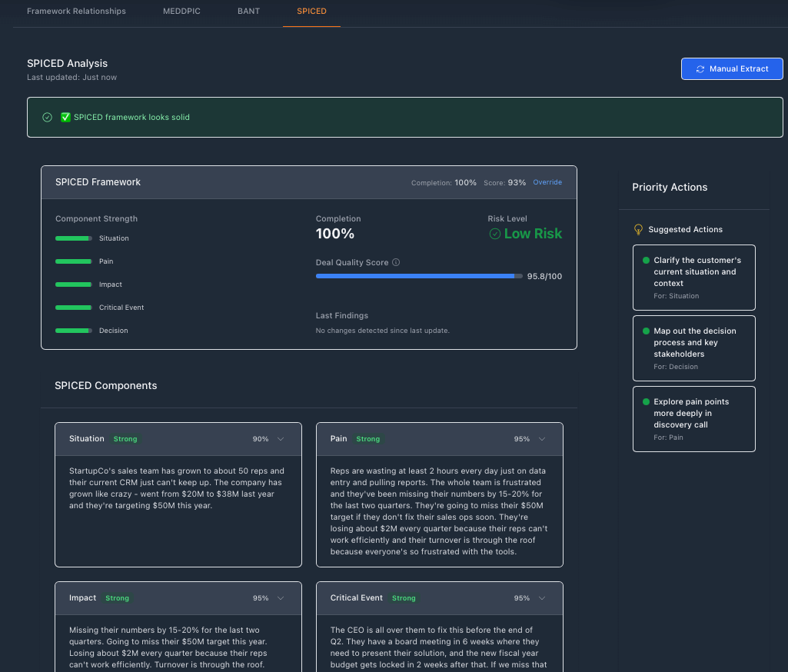Open the BANT tab
The image size is (788, 672).
248,11
